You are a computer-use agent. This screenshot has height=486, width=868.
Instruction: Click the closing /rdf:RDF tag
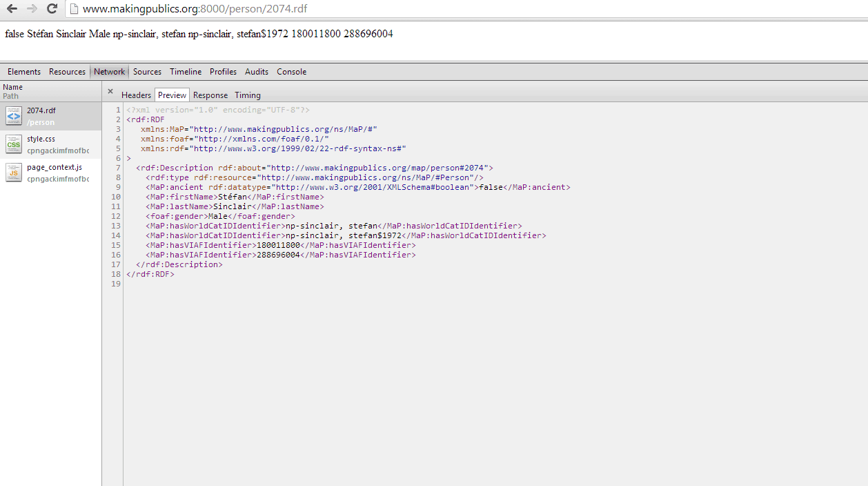pyautogui.click(x=150, y=274)
